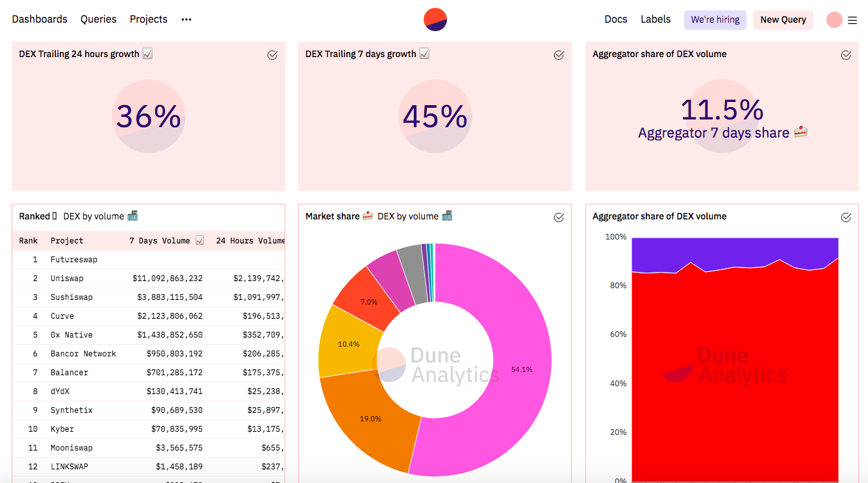Click the Dune logo in the top center
Screen dimensions: 868x483
[435, 19]
